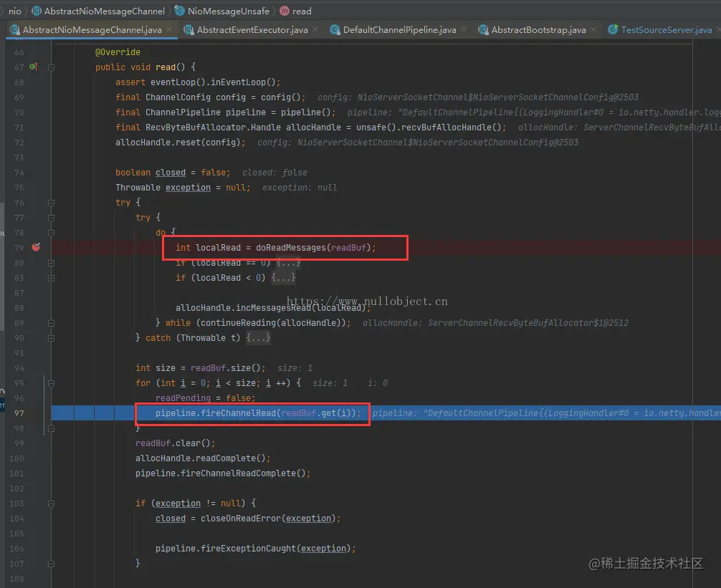
Task: Collapse the read() method fold on line 67
Action: coord(51,67)
